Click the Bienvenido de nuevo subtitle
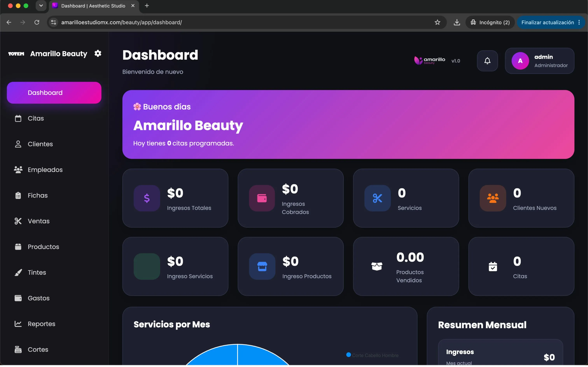 pyautogui.click(x=152, y=72)
